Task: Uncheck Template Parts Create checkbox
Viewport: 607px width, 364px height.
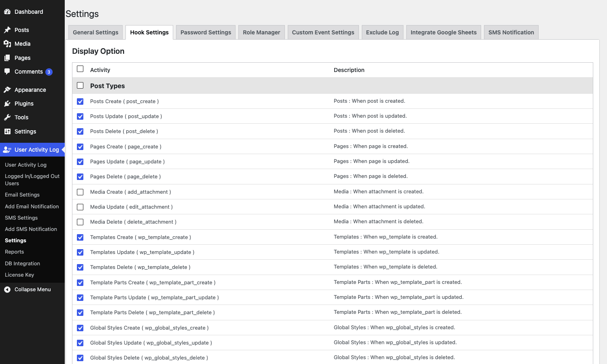Action: click(80, 283)
